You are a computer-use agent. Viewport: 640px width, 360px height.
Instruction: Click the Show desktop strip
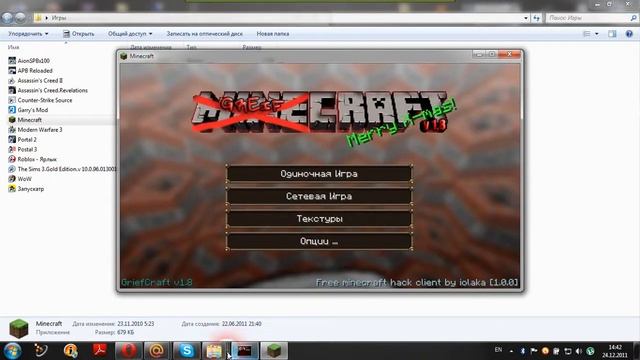coord(637,351)
